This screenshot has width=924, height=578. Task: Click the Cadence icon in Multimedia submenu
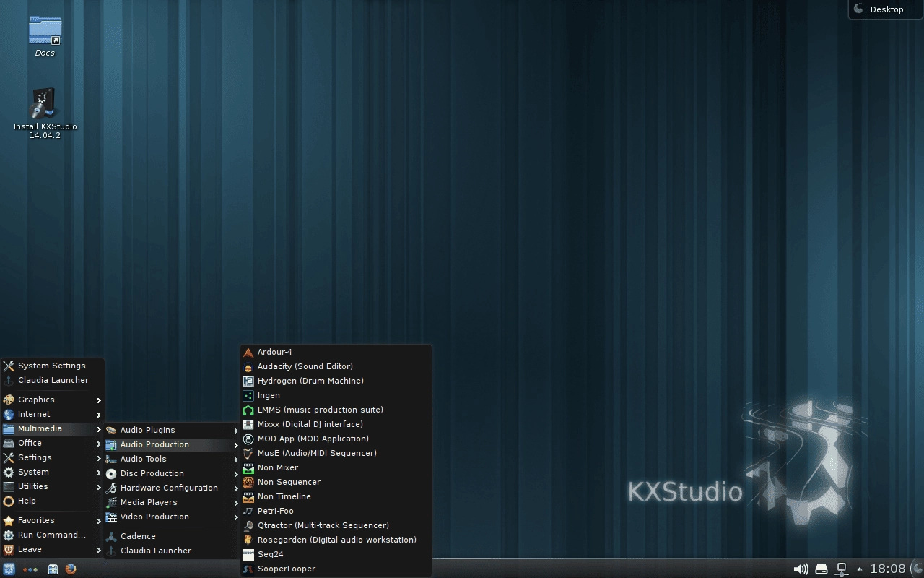(111, 536)
